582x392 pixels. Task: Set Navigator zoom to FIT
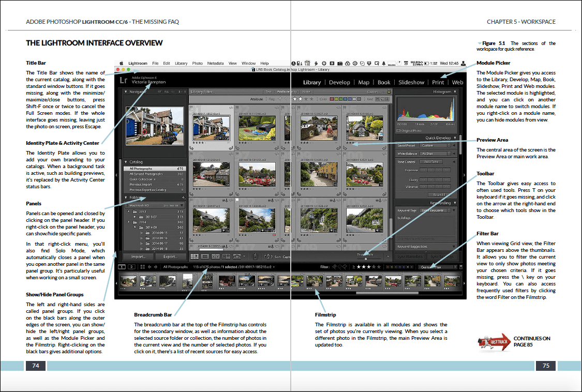coord(160,92)
